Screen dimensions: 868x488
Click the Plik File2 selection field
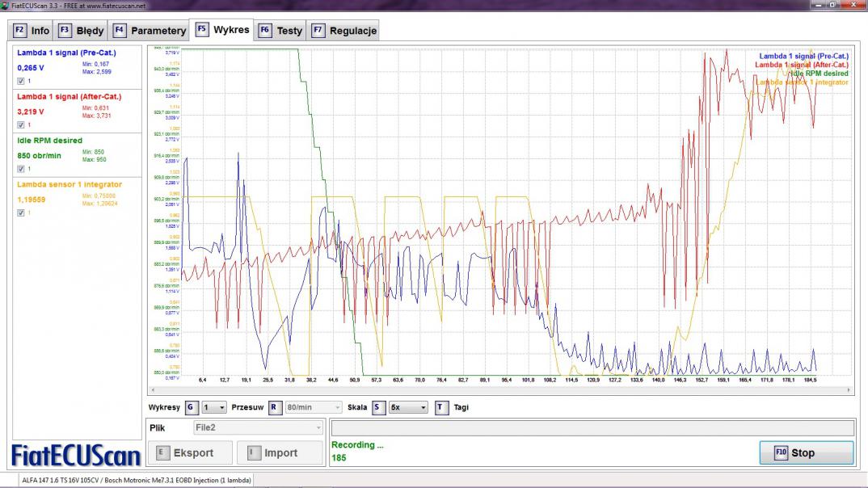[x=259, y=427]
